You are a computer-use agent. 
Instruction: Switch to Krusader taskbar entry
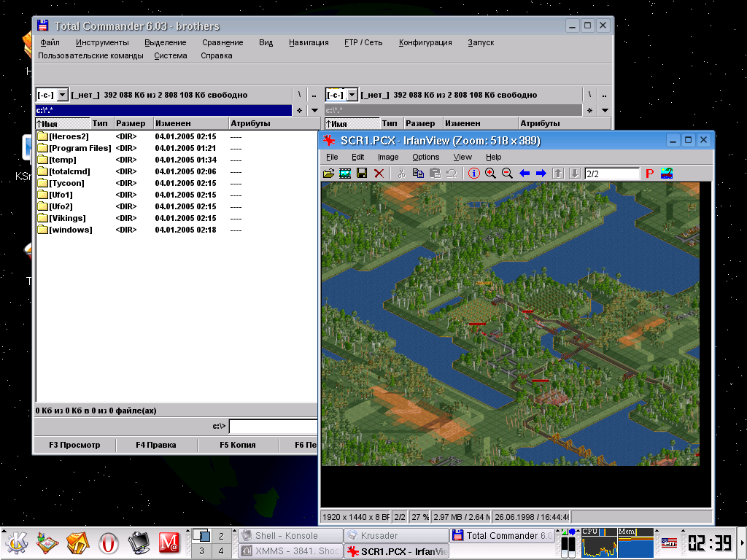(396, 536)
